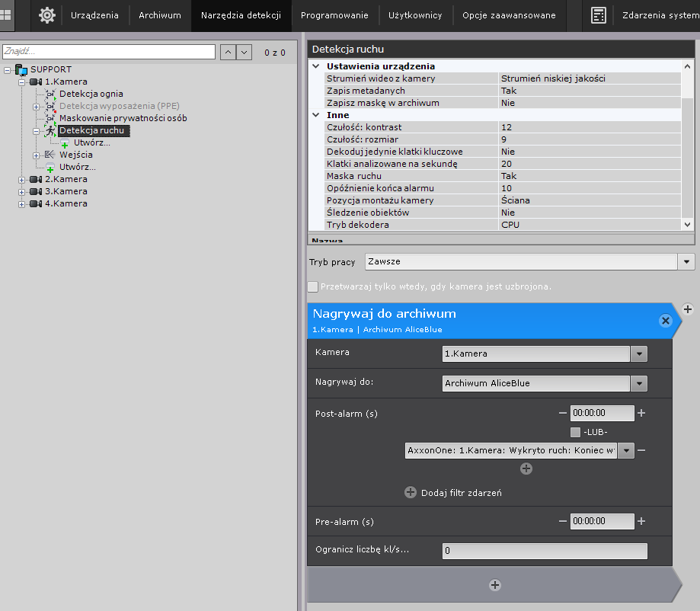Screen dimensions: 700x611
Task: Select Detekcja ognia in tree
Action: tap(91, 94)
